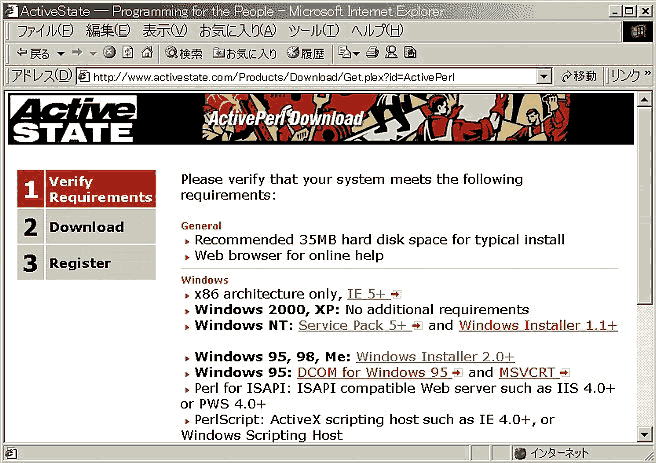The width and height of the screenshot is (656, 463).
Task: Open the Windows Installer 1.1+ link
Action: click(x=538, y=326)
